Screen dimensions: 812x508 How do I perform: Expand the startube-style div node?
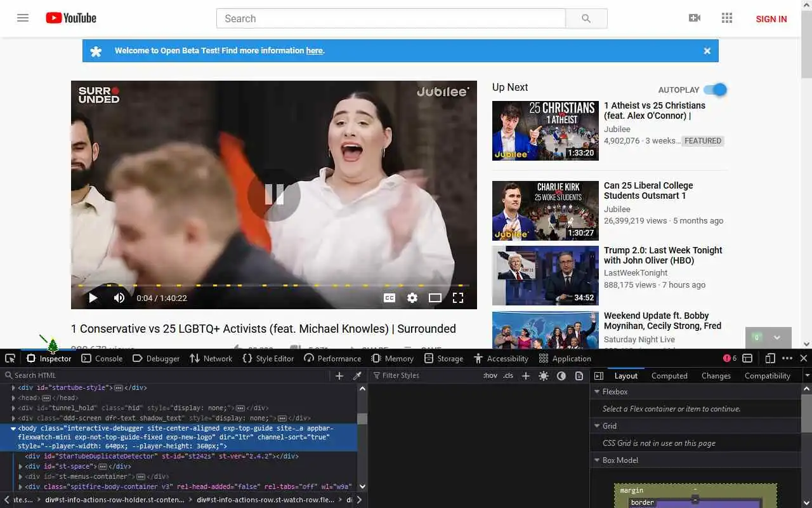(x=13, y=387)
